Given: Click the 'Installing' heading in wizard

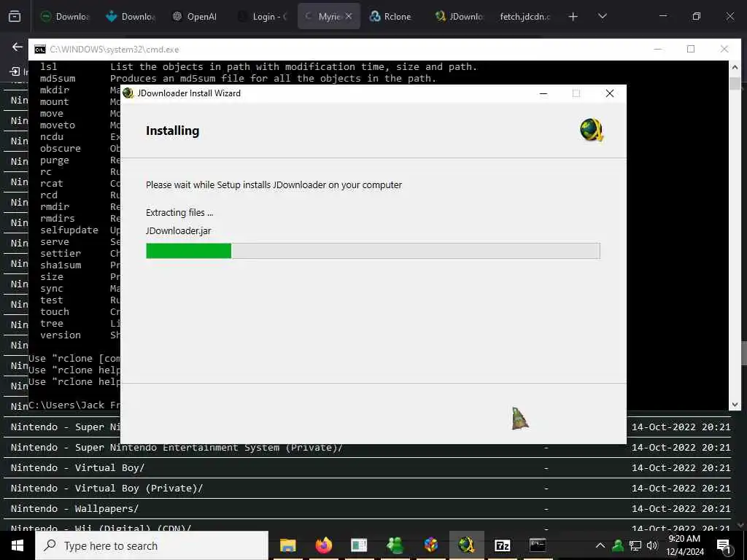Looking at the screenshot, I should pyautogui.click(x=172, y=131).
